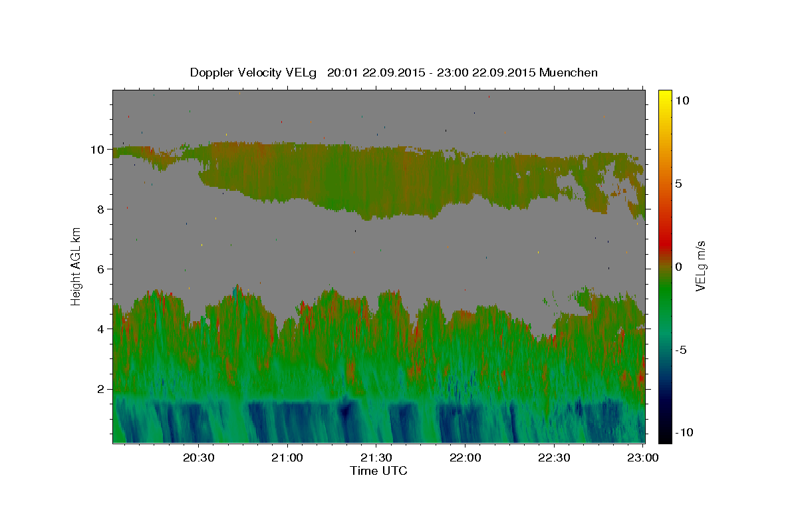Click the height tick label 10
798x532 pixels.
tap(98, 150)
